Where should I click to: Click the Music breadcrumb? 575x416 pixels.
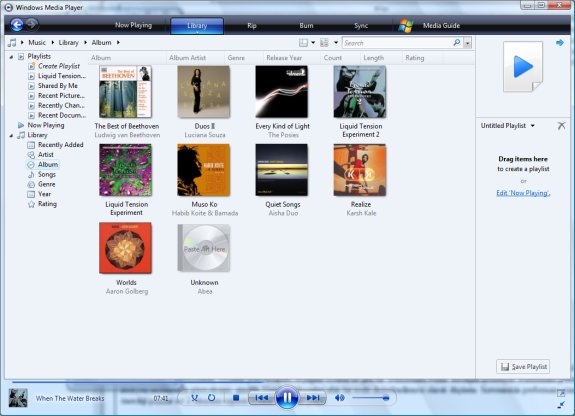pos(37,43)
